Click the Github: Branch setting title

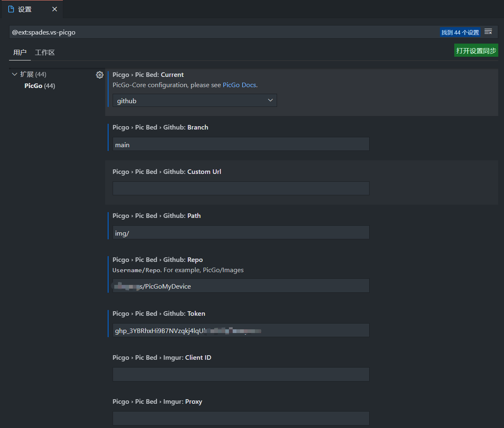click(160, 127)
